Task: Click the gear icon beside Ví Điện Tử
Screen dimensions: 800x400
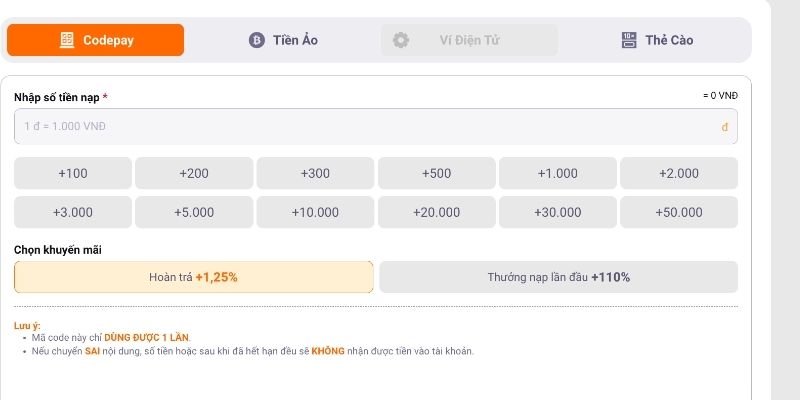Action: tap(401, 40)
